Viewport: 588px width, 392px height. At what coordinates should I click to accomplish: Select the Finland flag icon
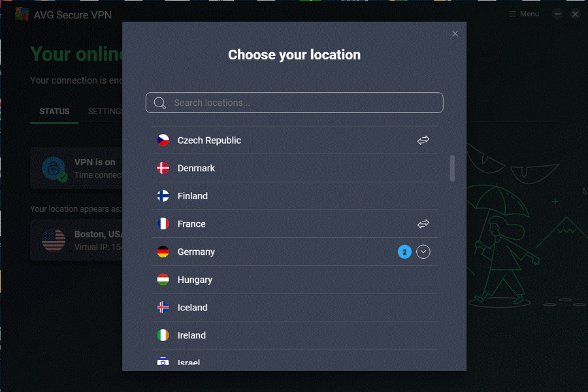pos(163,196)
